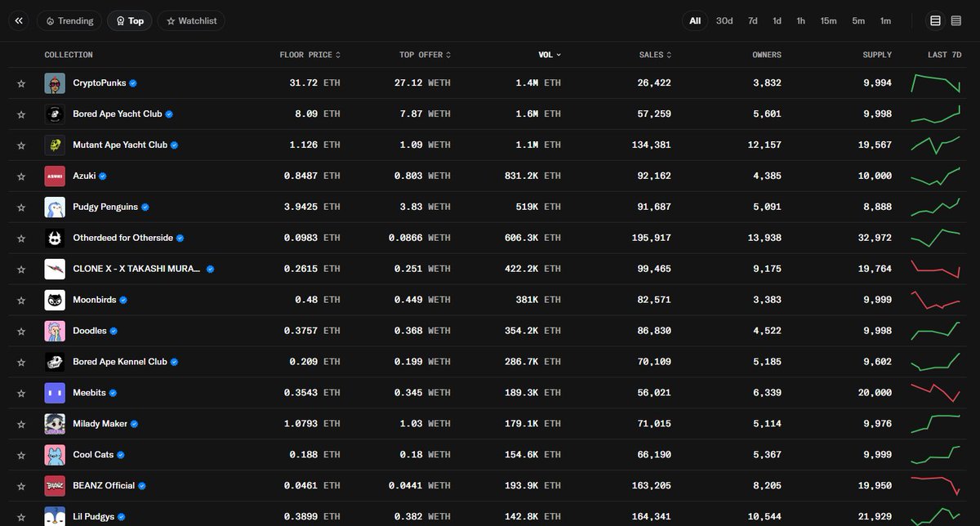
Task: Click the Azuki red logo thumbnail
Action: (55, 176)
